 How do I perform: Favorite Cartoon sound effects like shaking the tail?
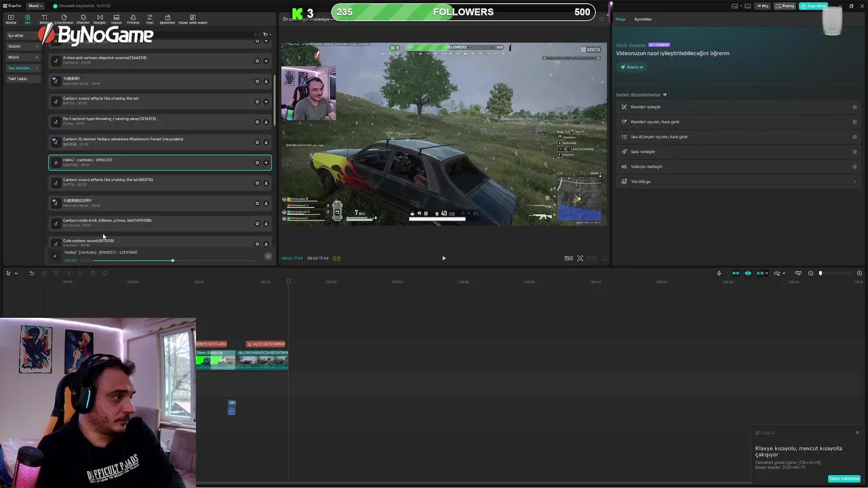click(257, 102)
